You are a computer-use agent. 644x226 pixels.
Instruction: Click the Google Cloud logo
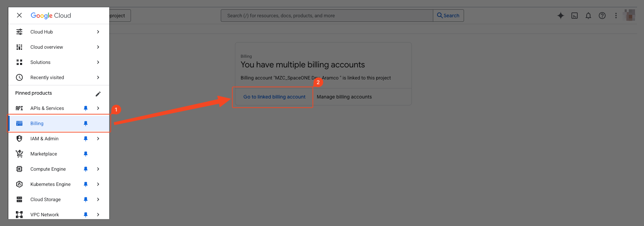(51, 16)
